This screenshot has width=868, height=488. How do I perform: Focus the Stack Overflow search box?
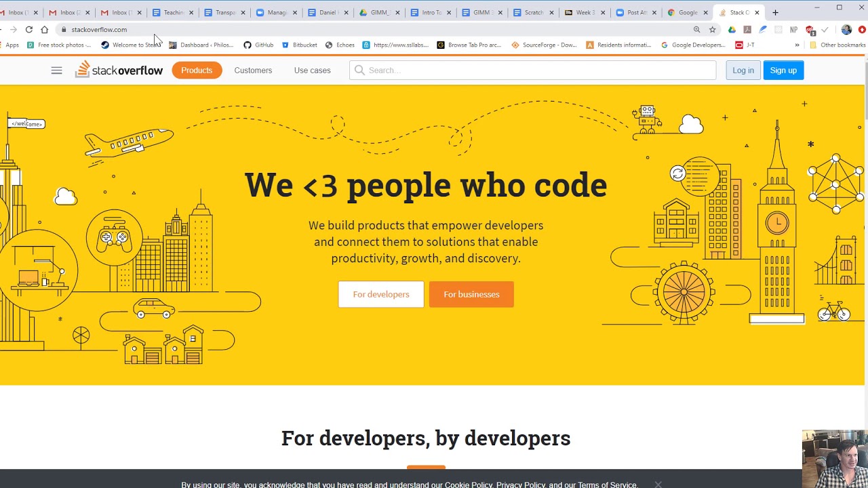click(532, 70)
